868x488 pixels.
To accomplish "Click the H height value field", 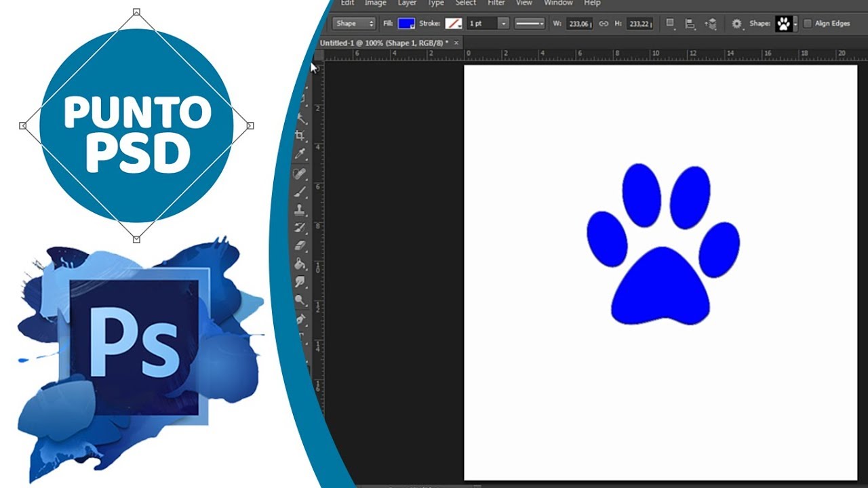I will (639, 24).
